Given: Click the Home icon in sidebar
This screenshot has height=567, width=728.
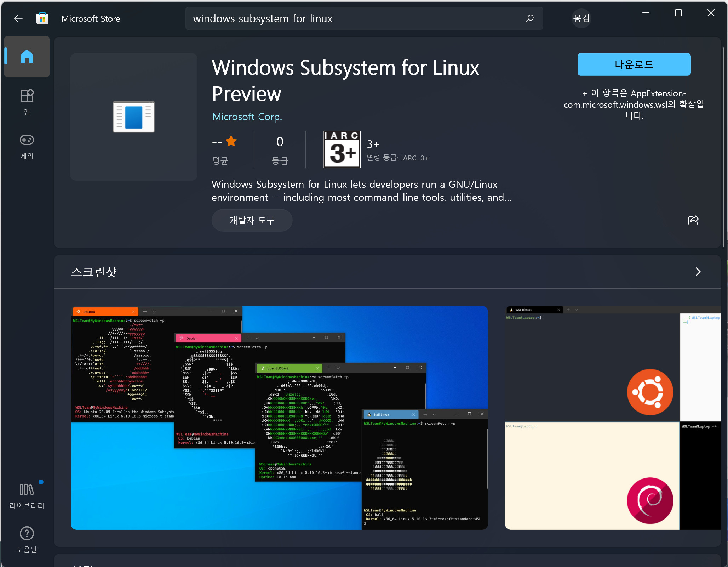Looking at the screenshot, I should coord(27,57).
